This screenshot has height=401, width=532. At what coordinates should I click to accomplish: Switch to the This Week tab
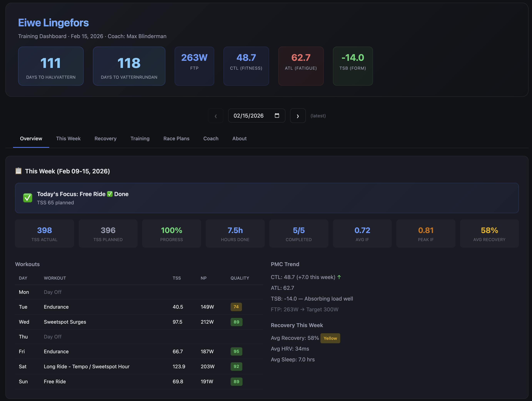[x=68, y=139]
